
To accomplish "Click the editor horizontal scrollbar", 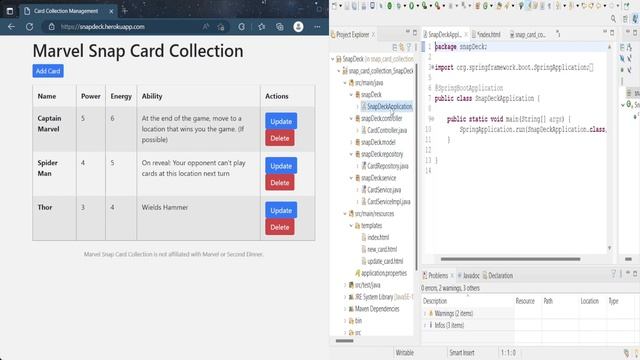I will pos(510,259).
